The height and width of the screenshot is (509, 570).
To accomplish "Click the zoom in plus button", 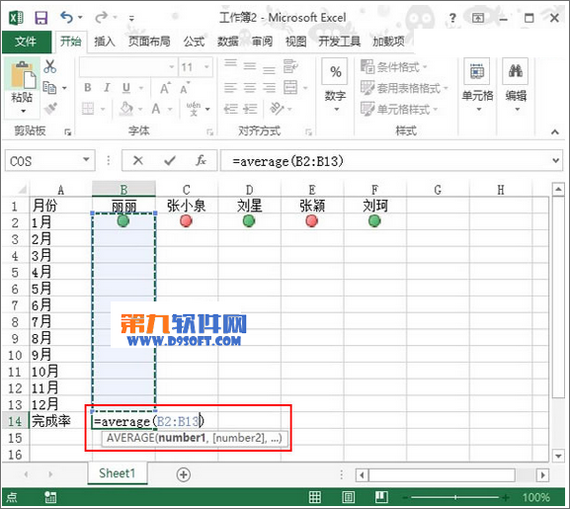I will tap(506, 497).
